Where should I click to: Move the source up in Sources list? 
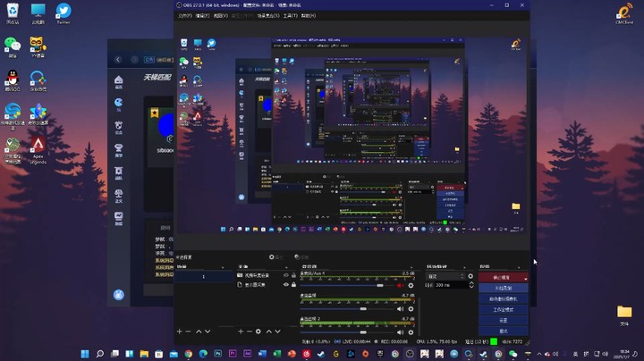click(x=268, y=332)
